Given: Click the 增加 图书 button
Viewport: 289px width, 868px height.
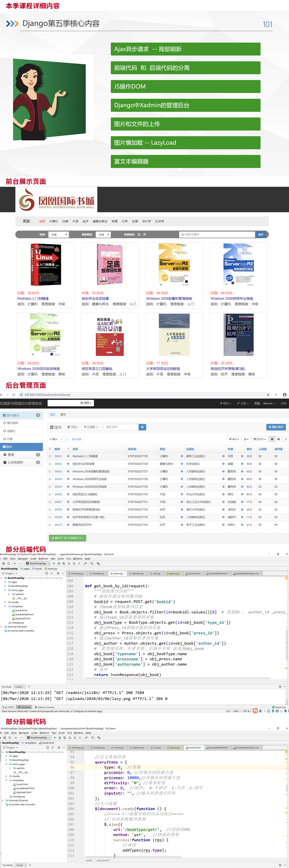Looking at the screenshot, I should point(276,427).
